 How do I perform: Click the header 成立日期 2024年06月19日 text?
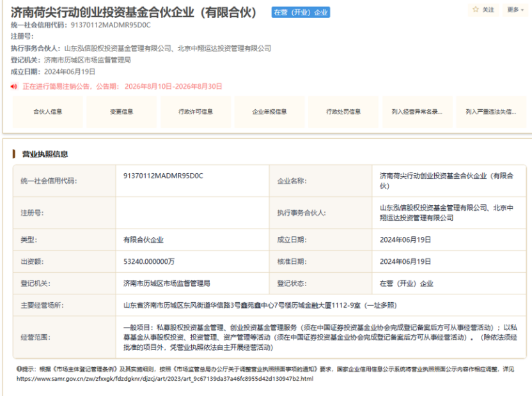[53, 72]
